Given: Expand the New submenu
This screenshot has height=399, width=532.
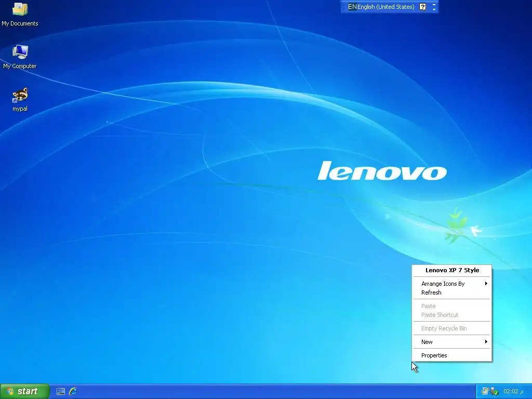Looking at the screenshot, I should coord(452,342).
